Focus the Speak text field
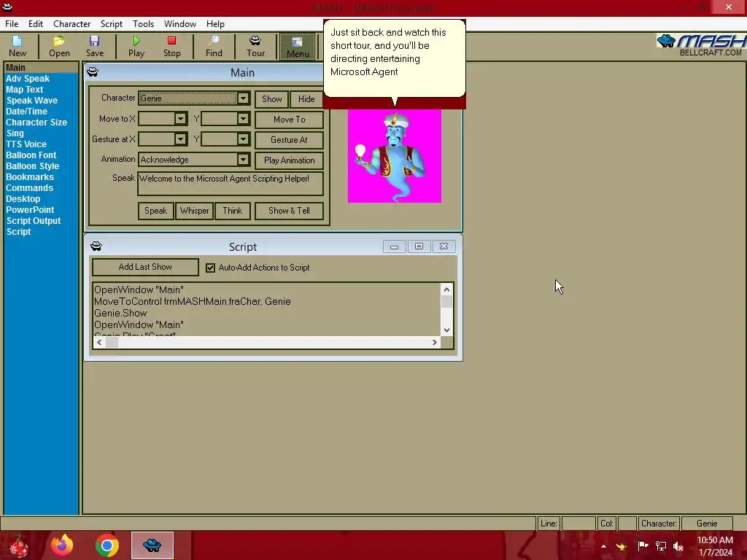Image resolution: width=747 pixels, height=560 pixels. click(x=231, y=184)
